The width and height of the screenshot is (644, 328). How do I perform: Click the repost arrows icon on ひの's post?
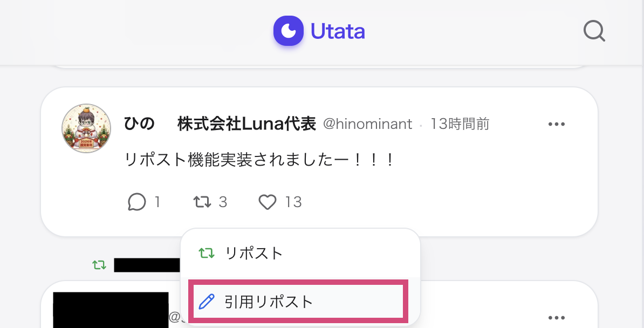click(x=202, y=201)
